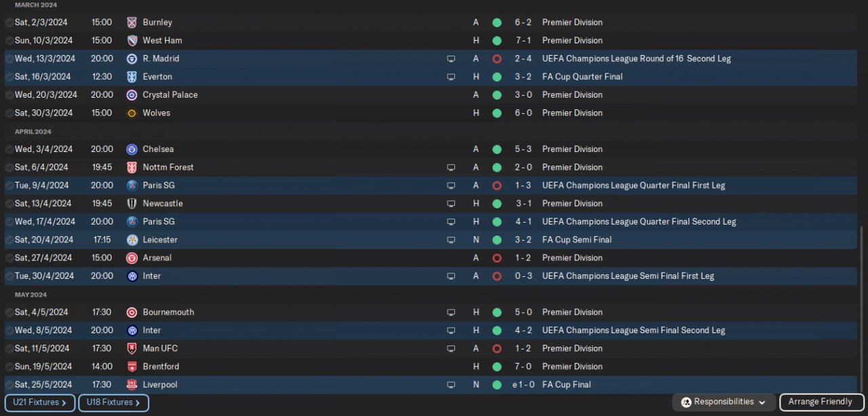Click the R. Madrid club badge
Screen dimensions: 868x416
[x=132, y=59]
